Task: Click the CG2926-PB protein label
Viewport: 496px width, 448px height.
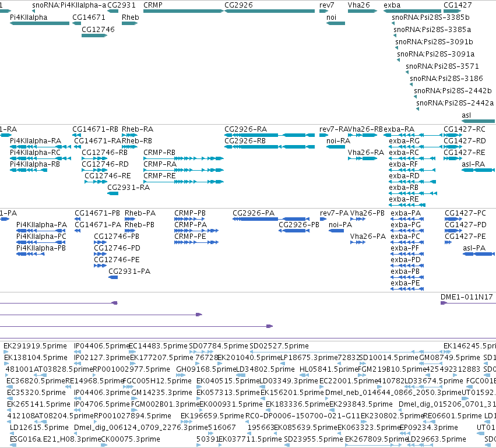Action: [298, 225]
